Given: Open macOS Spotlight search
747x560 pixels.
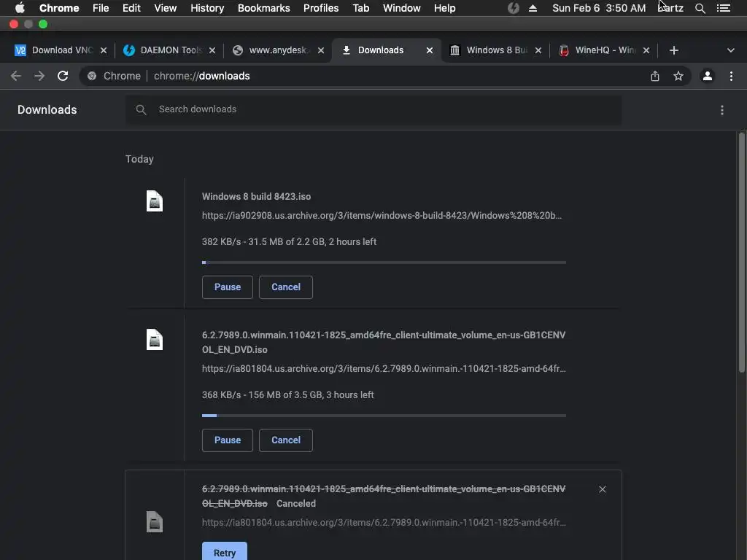Looking at the screenshot, I should [700, 8].
